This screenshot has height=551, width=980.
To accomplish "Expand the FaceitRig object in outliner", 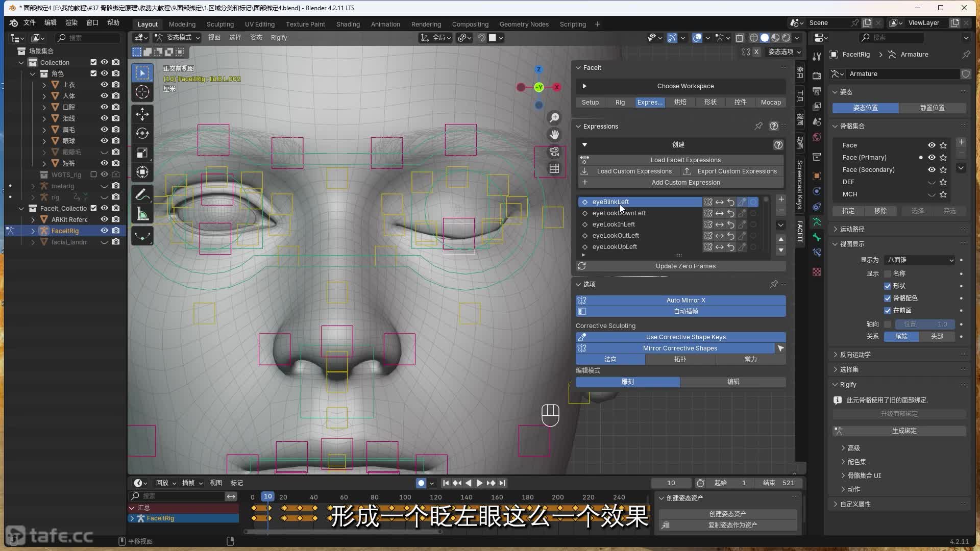I will coord(33,231).
